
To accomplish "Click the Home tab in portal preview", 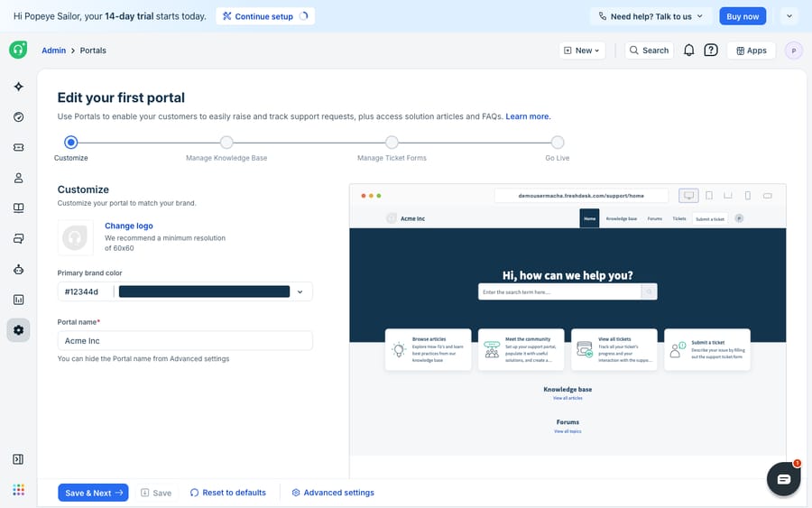I will point(589,218).
